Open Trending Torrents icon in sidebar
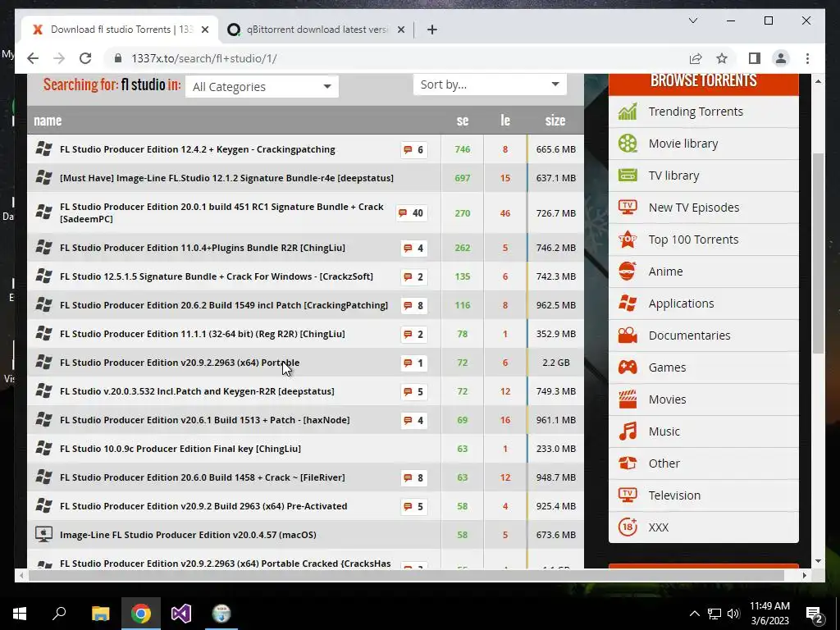 [628, 112]
